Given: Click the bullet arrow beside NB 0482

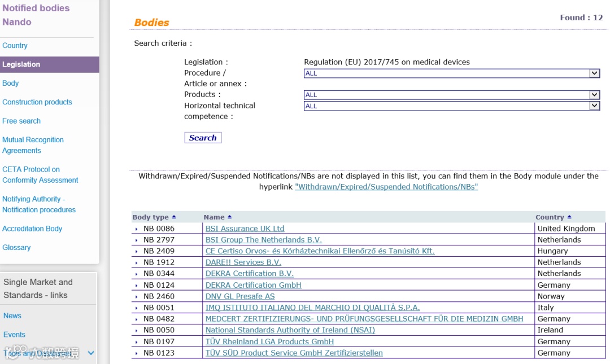Looking at the screenshot, I should pos(136,319).
